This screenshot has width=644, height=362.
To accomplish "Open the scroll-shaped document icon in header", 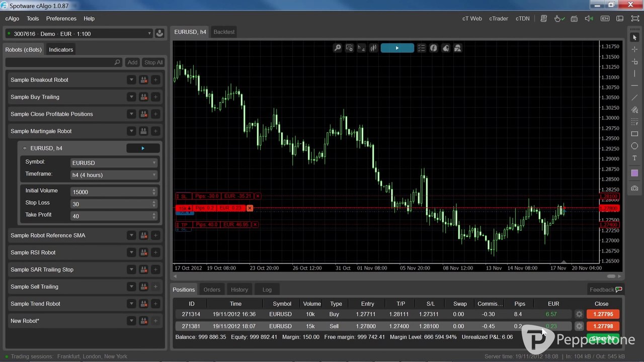I will [543, 19].
